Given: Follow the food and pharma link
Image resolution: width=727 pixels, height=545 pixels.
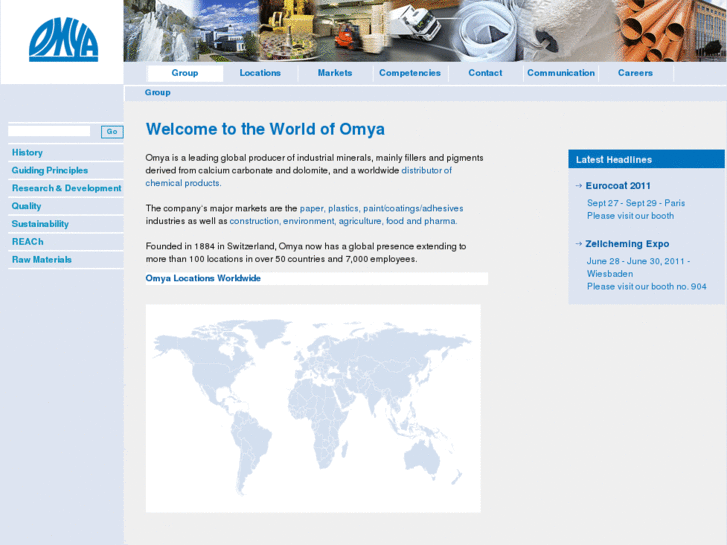Looking at the screenshot, I should [421, 221].
